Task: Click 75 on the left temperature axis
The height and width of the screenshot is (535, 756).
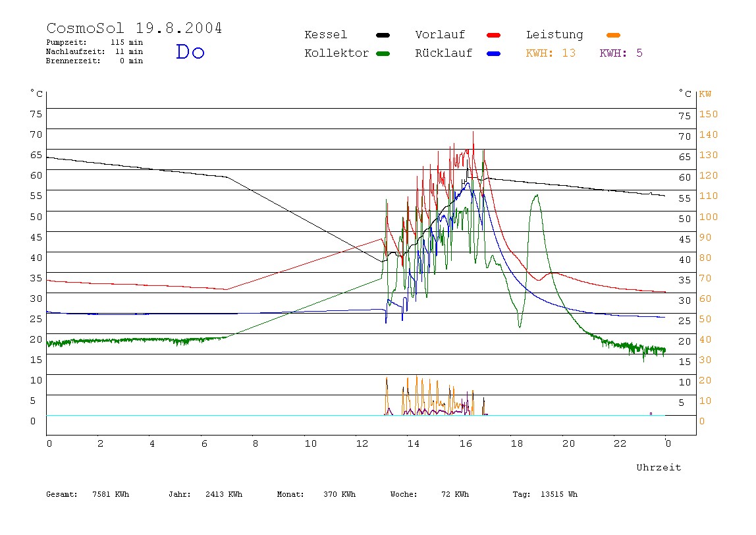Action: tap(36, 114)
